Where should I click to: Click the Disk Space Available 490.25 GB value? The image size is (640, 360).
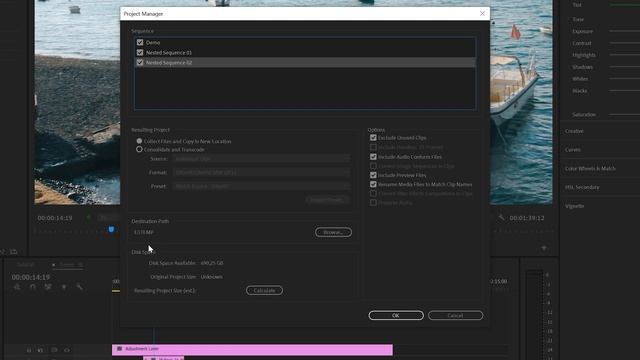point(212,263)
